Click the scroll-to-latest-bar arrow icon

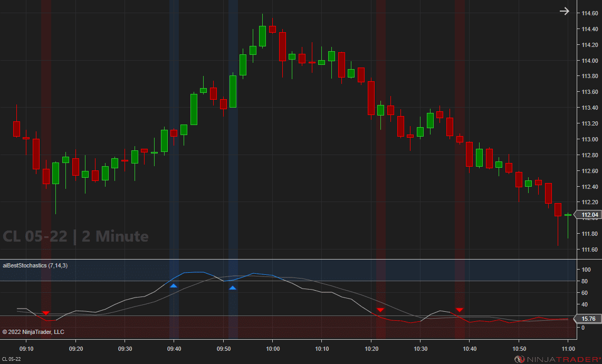coord(565,11)
